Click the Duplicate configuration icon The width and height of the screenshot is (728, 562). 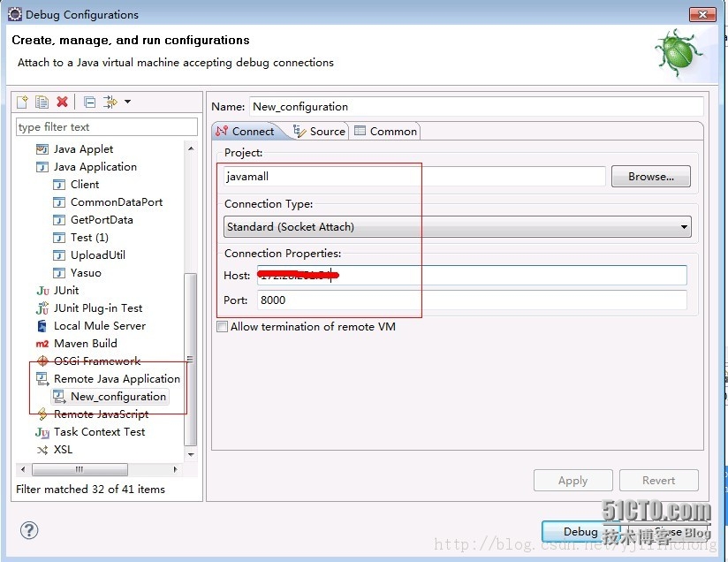point(42,102)
